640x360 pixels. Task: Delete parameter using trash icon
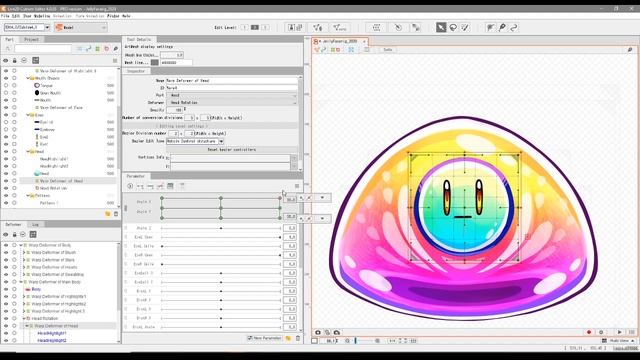point(298,338)
